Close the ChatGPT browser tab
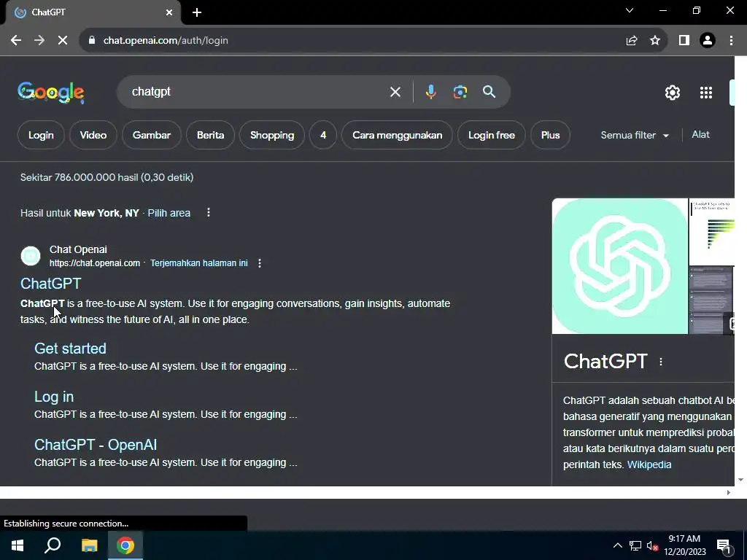747x560 pixels. coord(169,12)
